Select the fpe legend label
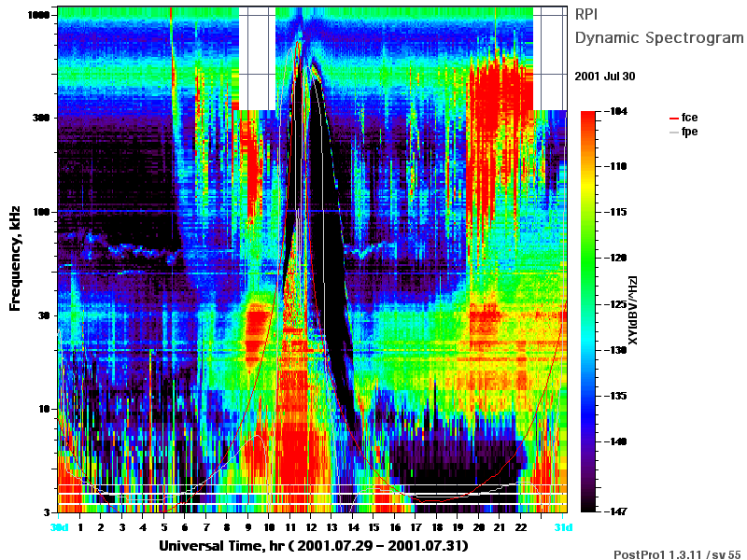The width and height of the screenshot is (747, 560). [x=689, y=132]
